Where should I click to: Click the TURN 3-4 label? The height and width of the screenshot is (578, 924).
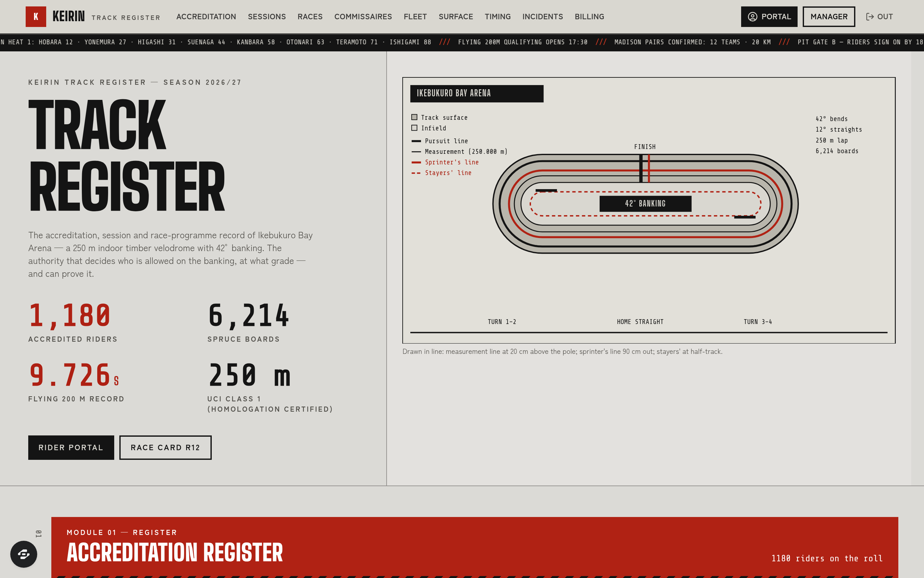[758, 322]
